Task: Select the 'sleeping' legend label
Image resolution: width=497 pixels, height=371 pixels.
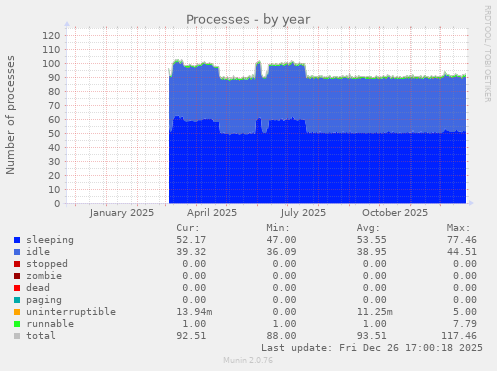Action: point(50,240)
